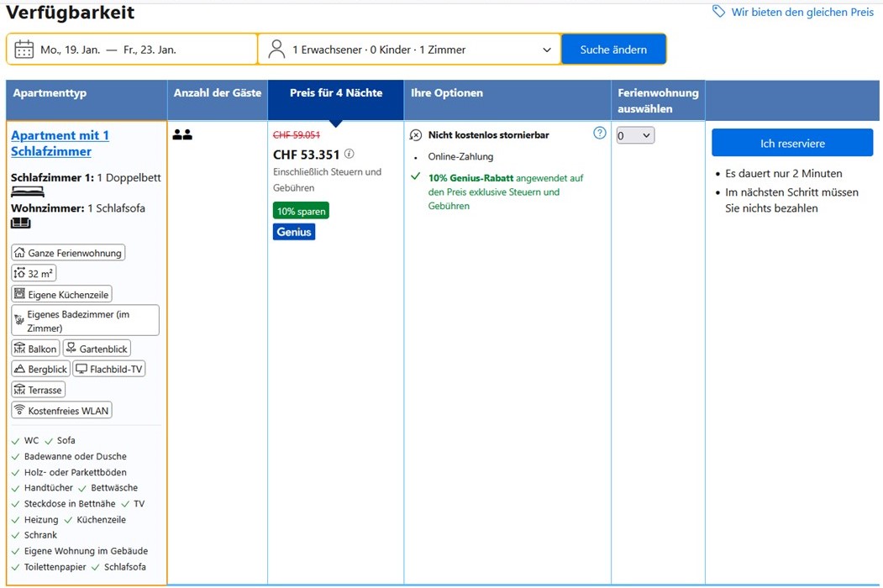Click the two-guests occupancy icon
This screenshot has width=883, height=588.
pos(182,134)
